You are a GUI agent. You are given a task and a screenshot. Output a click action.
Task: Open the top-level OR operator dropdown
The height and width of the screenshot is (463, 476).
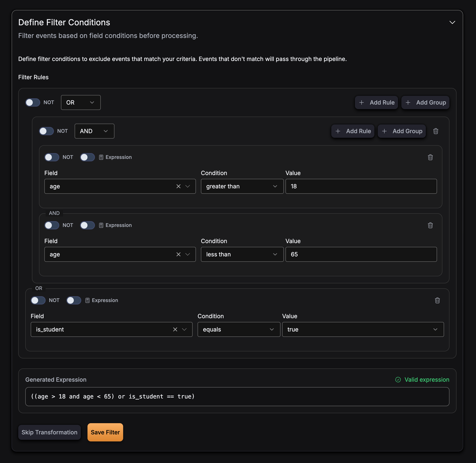coord(81,102)
